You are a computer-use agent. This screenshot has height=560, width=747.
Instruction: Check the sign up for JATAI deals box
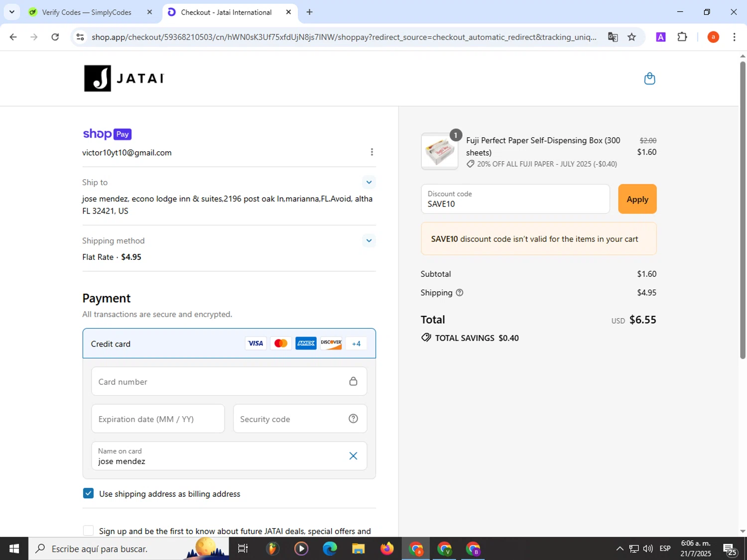[x=88, y=531]
